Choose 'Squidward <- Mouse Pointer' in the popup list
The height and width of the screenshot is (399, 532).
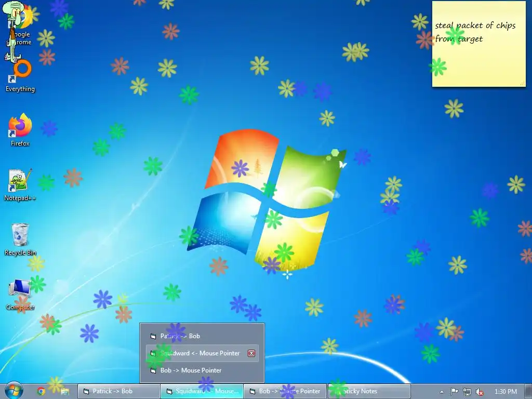202,353
